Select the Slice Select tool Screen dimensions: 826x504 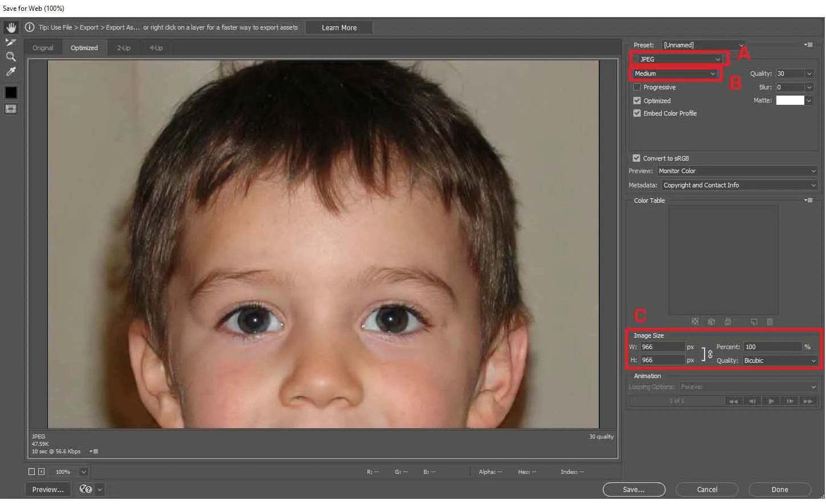tap(11, 42)
